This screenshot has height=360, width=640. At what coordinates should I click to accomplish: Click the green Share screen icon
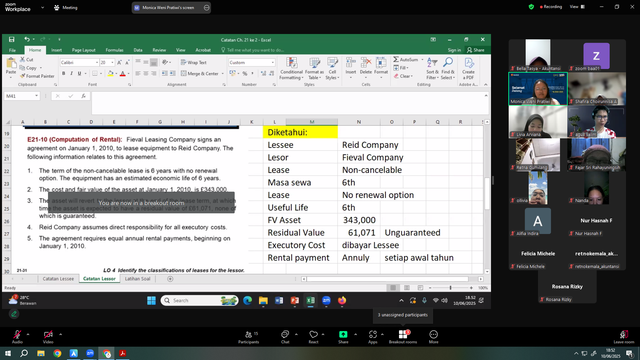(x=343, y=334)
